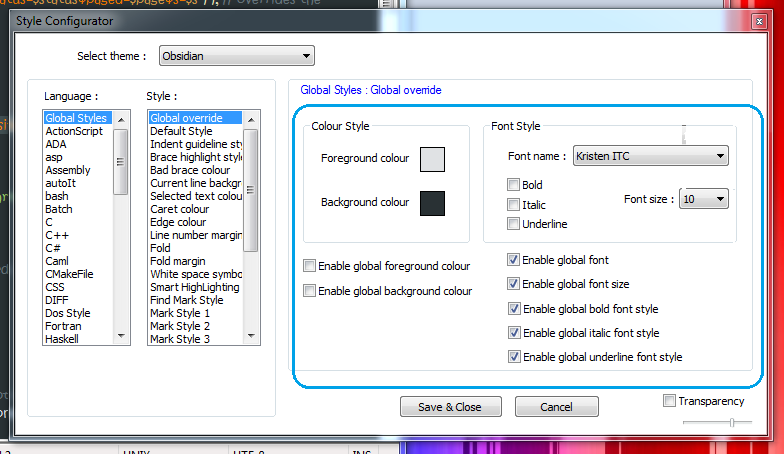Image resolution: width=784 pixels, height=454 pixels.
Task: Select Bad brace colour entry
Action: pyautogui.click(x=196, y=170)
